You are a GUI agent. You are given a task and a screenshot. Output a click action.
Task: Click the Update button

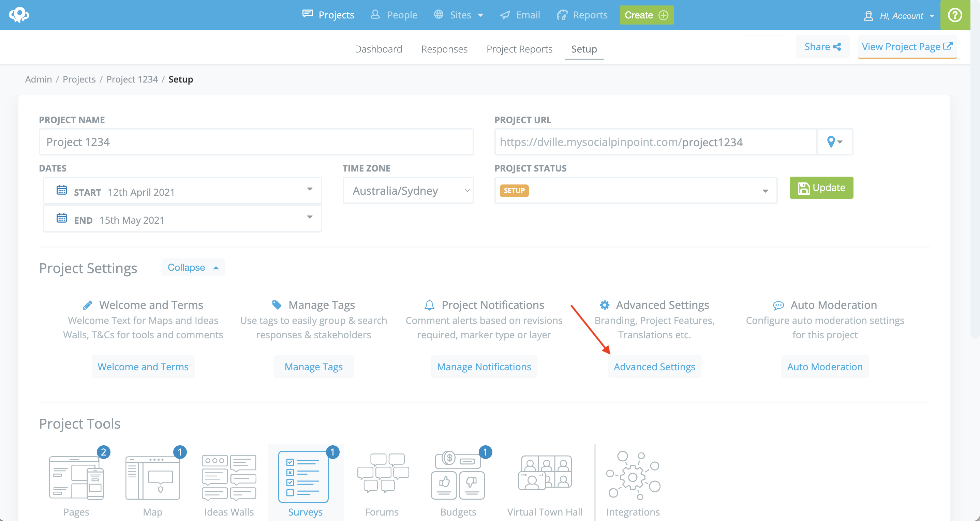click(821, 188)
